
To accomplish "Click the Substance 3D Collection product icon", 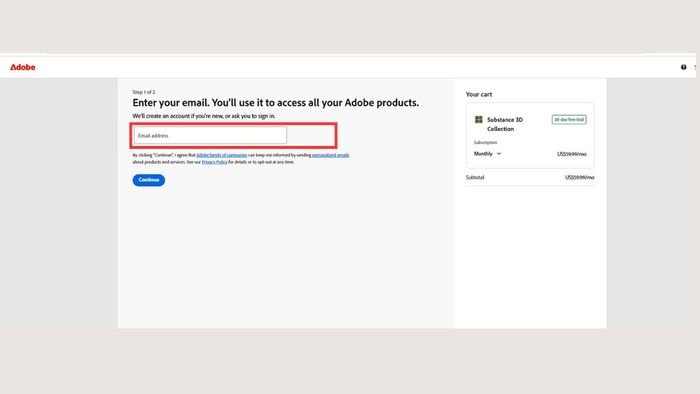I will [479, 120].
